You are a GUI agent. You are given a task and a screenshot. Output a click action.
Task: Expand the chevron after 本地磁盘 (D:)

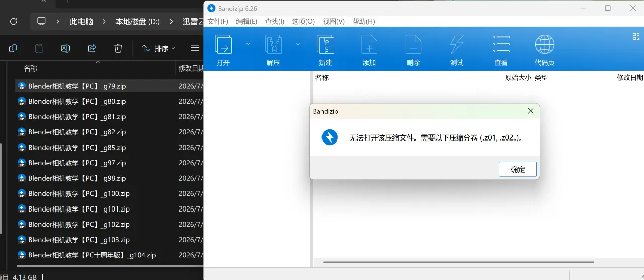point(172,21)
